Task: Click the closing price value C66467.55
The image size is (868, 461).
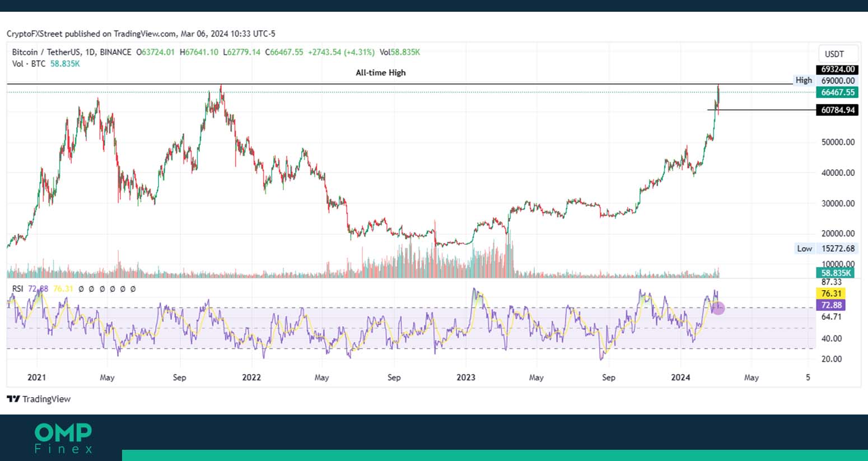Action: (284, 52)
